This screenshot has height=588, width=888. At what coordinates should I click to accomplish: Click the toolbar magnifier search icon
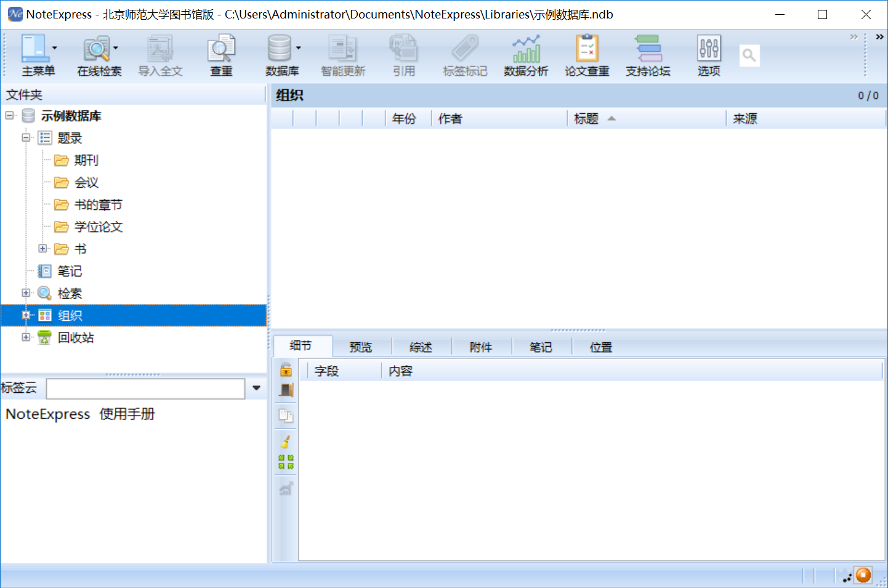[x=749, y=55]
